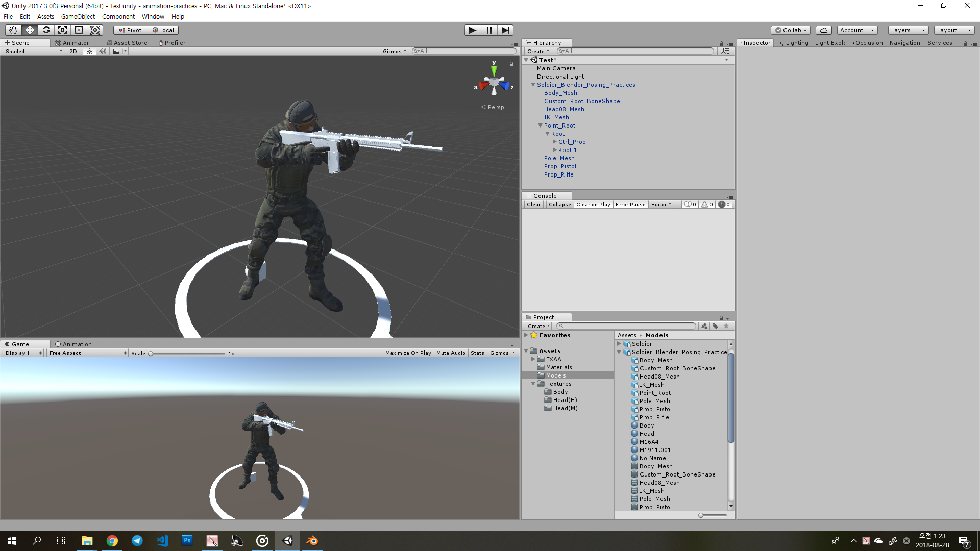Collapse Soldier_Blender_Posing_Practices in Hierarchy
This screenshot has height=551, width=980.
click(x=533, y=85)
